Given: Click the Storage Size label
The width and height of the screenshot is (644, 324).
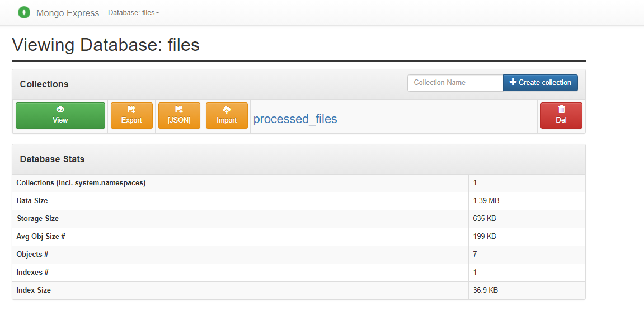Looking at the screenshot, I should tap(37, 218).
